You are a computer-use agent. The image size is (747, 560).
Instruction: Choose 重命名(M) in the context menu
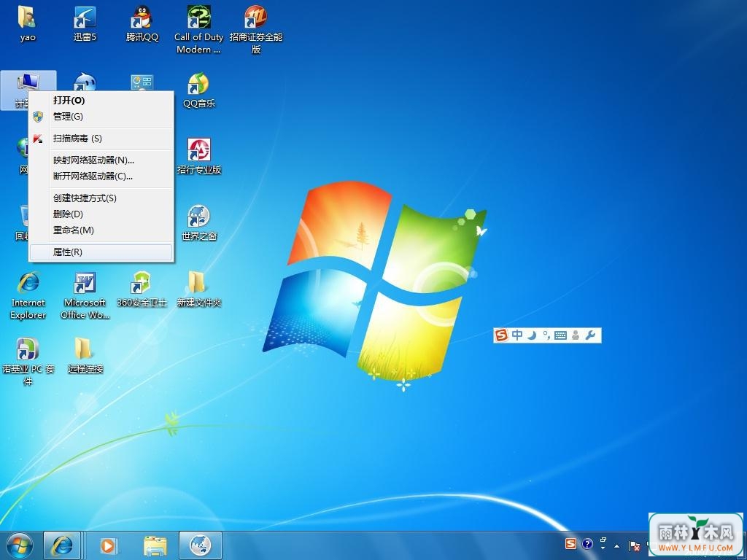tap(101, 230)
